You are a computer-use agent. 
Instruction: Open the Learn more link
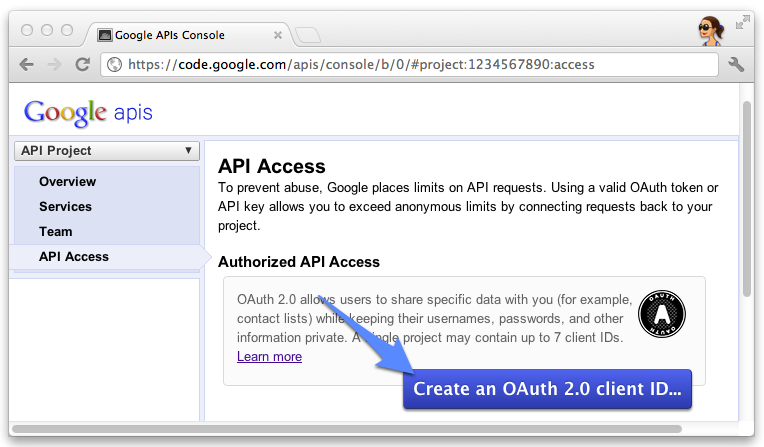click(x=269, y=357)
